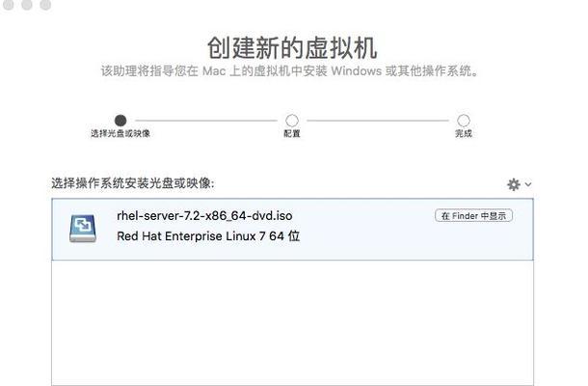
Task: Click the 完成 step circle
Action: point(464,121)
